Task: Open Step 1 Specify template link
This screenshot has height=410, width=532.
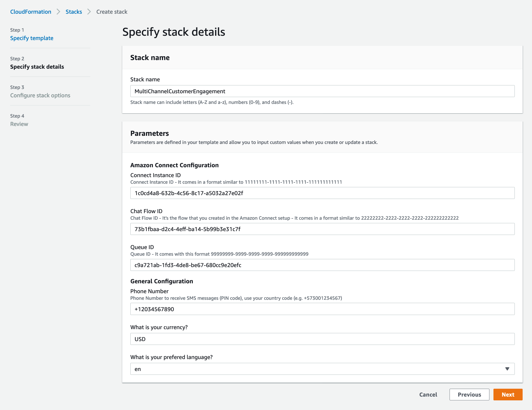Action: click(32, 38)
